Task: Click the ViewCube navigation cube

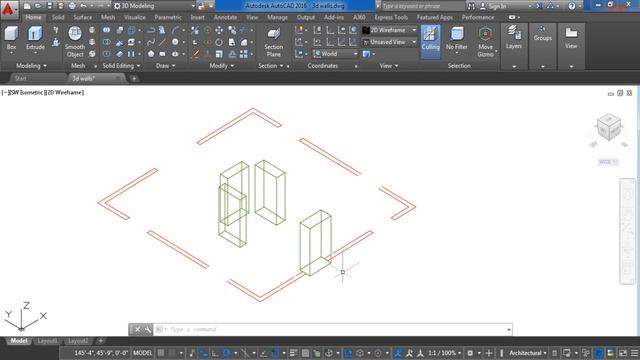Action: click(609, 127)
